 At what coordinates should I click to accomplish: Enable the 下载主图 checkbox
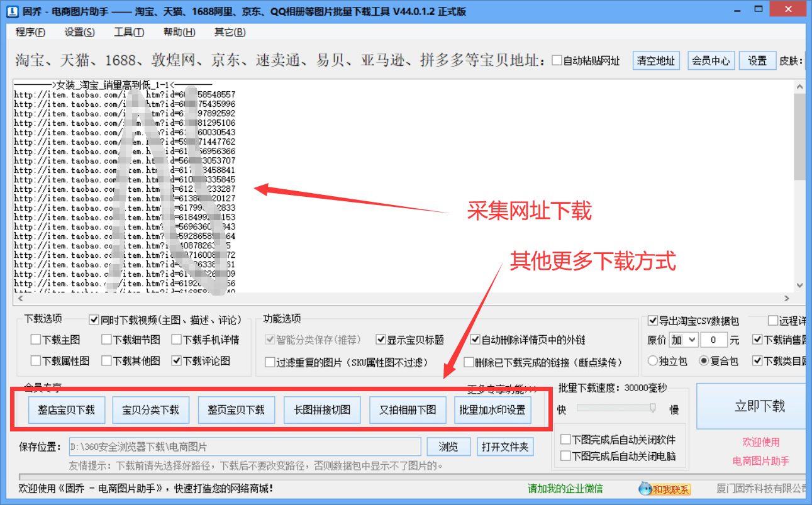35,339
